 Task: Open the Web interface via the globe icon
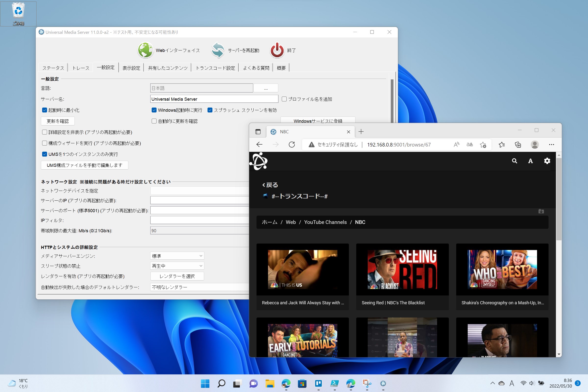pos(146,50)
